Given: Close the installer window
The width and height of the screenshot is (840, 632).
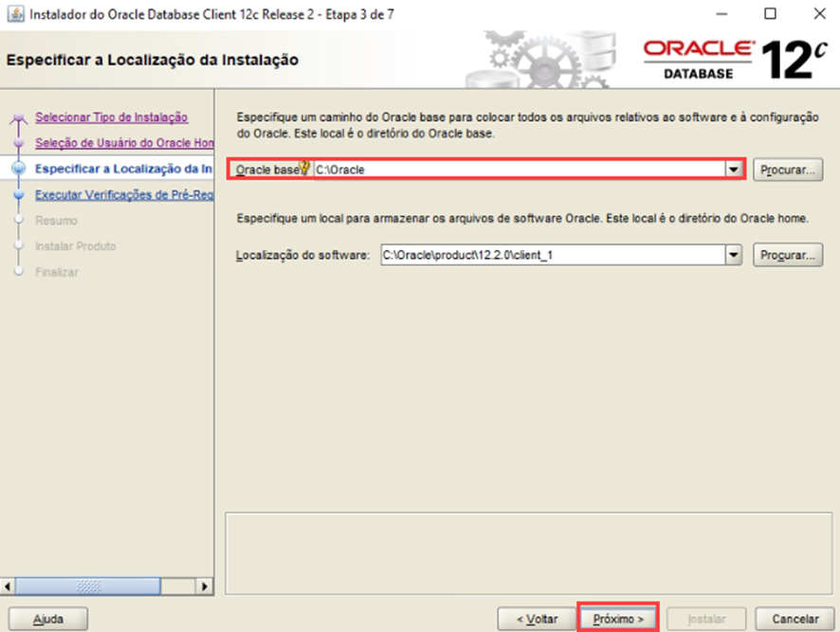Looking at the screenshot, I should pyautogui.click(x=820, y=14).
